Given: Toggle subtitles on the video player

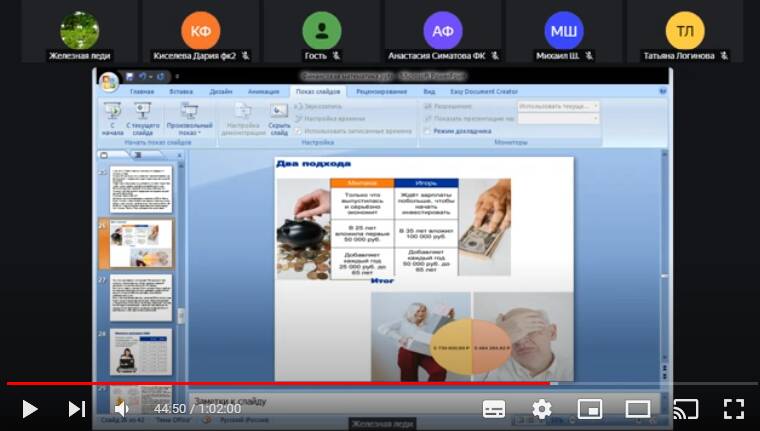Looking at the screenshot, I should point(494,409).
